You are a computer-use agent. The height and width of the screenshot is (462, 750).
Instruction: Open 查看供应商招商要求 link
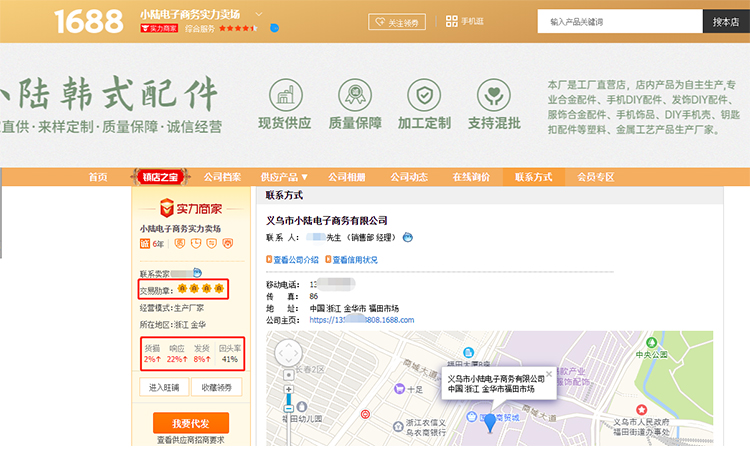(x=191, y=440)
